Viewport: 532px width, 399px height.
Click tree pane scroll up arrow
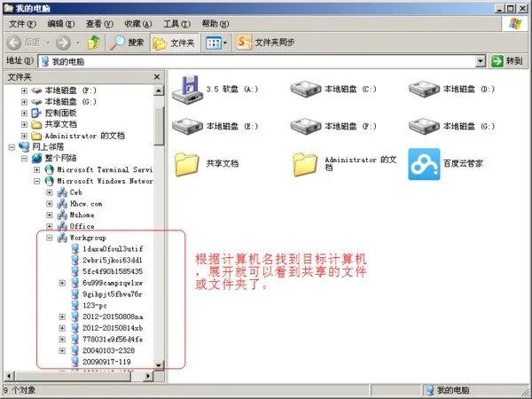[159, 90]
